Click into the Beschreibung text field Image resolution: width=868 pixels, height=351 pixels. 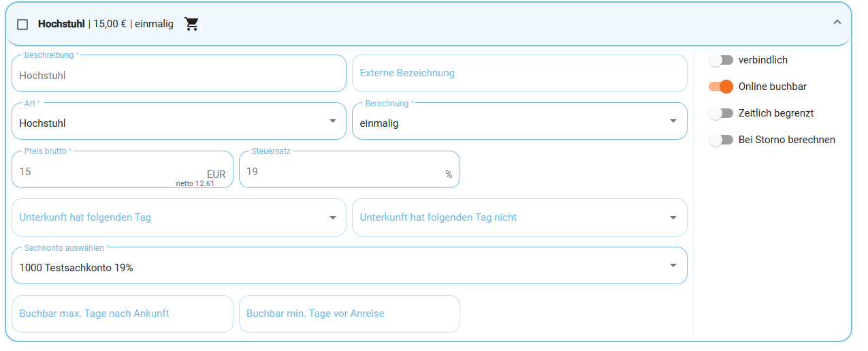[179, 74]
